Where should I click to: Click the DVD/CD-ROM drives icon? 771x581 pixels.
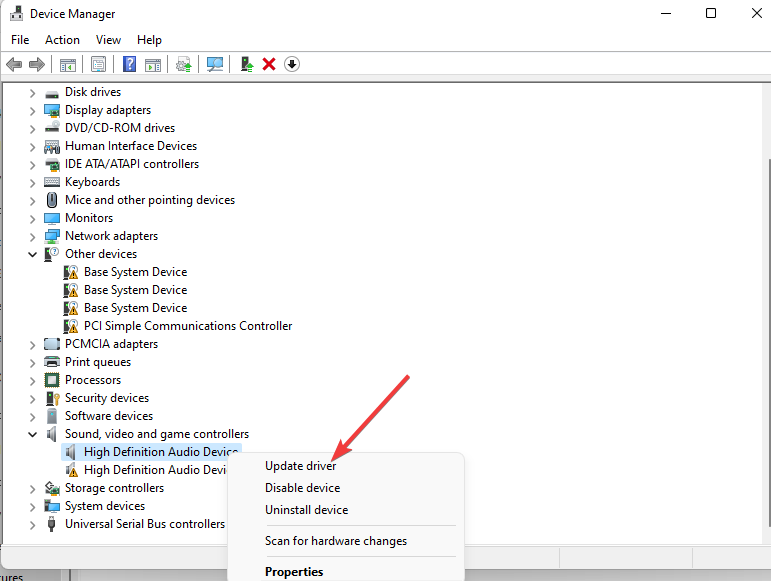52,128
